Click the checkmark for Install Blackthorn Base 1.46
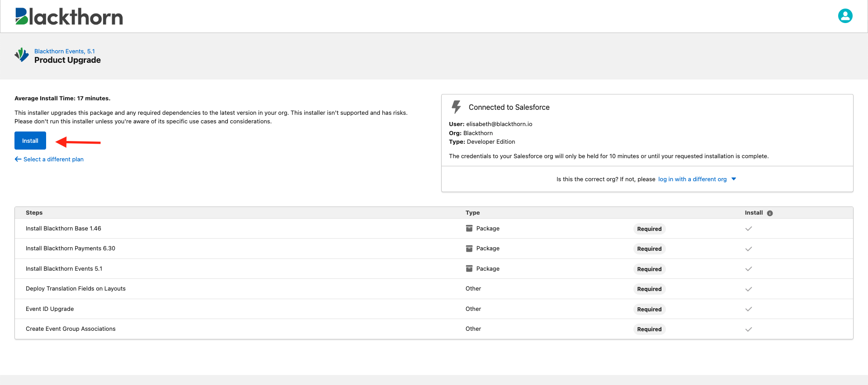 pos(749,229)
